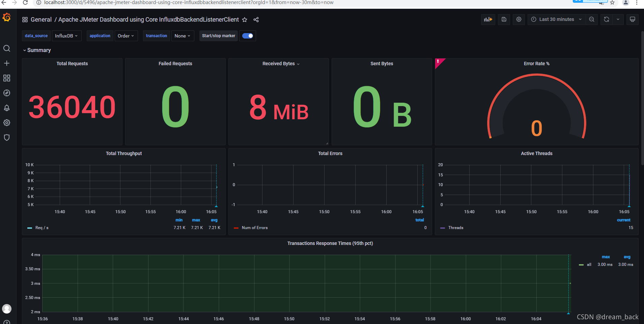Click the Error Rate panel alert corner marker
The width and height of the screenshot is (644, 324).
439,62
